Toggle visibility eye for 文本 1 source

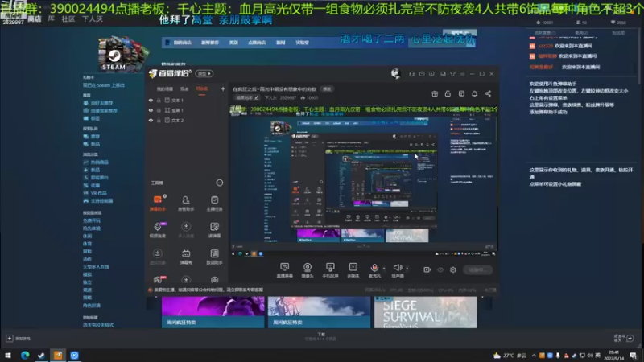point(151,100)
